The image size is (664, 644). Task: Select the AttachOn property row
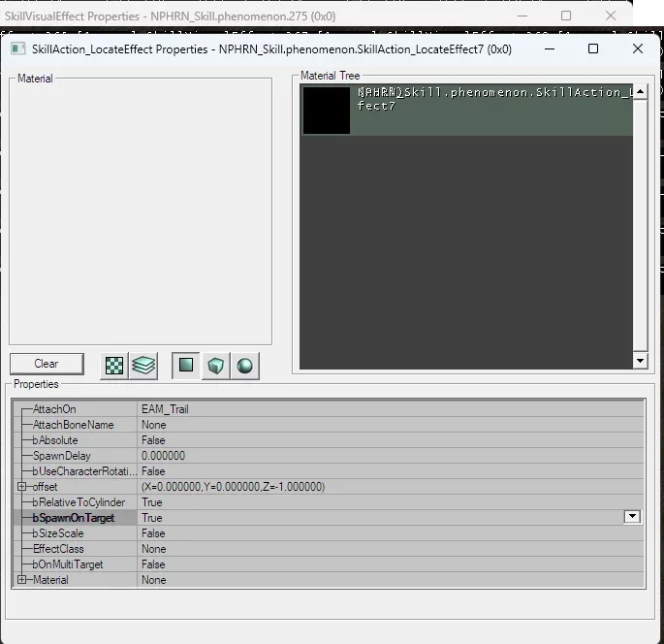pyautogui.click(x=329, y=409)
